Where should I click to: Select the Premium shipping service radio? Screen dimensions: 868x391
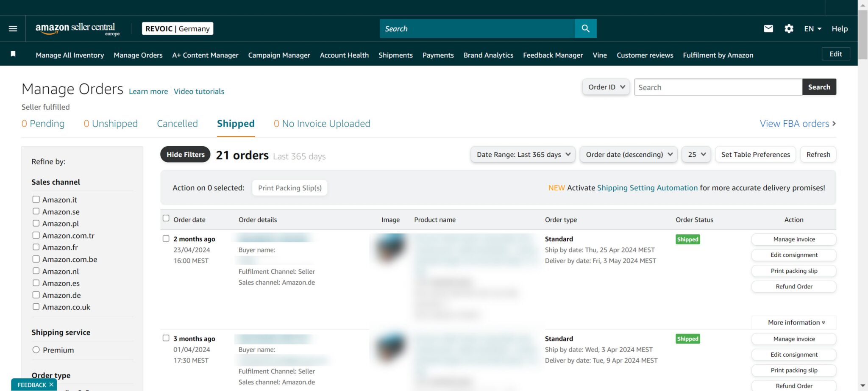point(36,349)
